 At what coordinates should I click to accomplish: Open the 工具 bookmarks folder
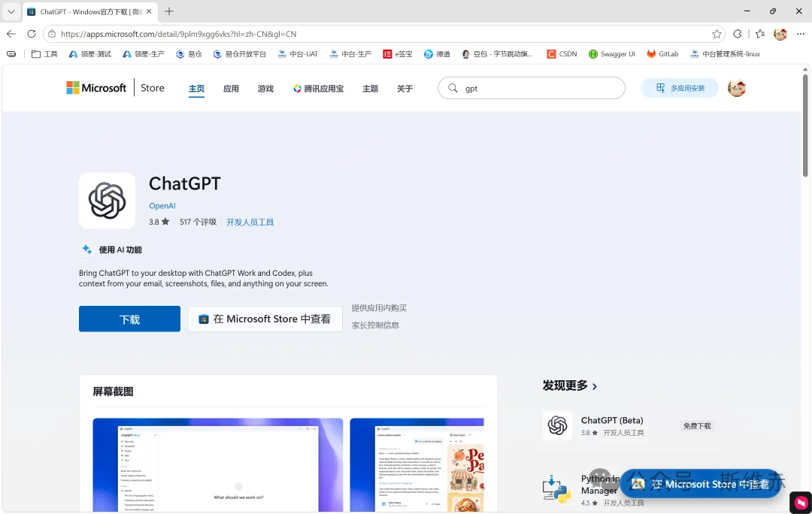(x=44, y=54)
